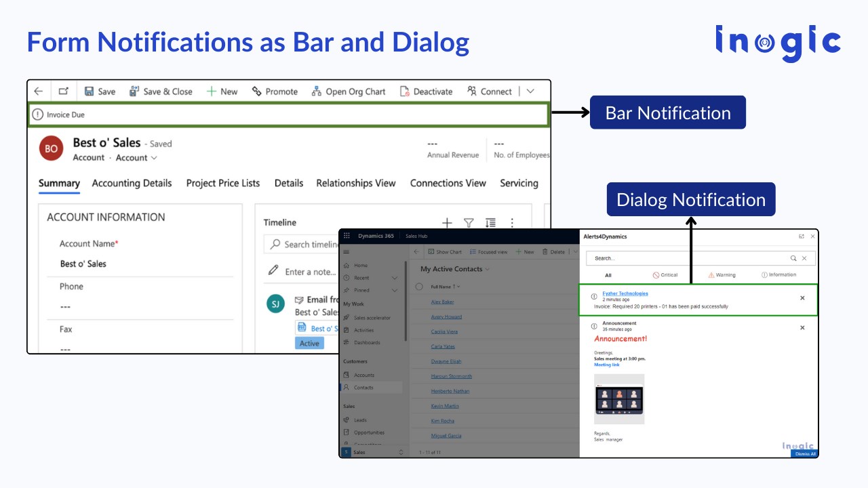
Task: Expand the Pinned chevron in the sidebar
Action: pyautogui.click(x=395, y=290)
